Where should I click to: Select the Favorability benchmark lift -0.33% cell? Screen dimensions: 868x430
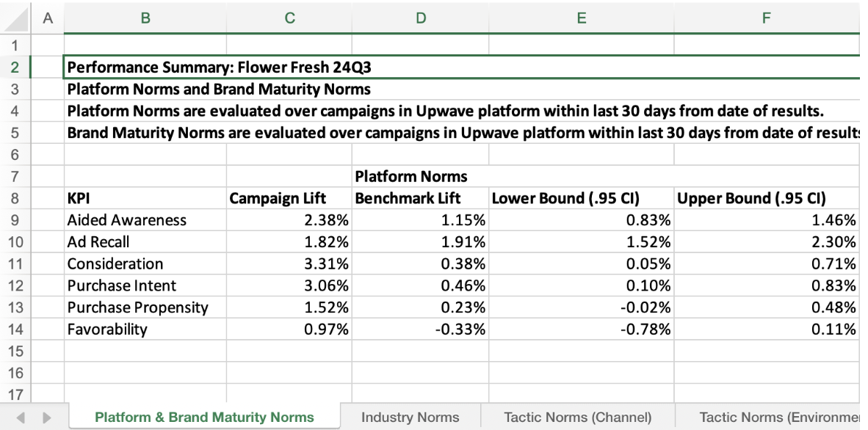tap(420, 329)
